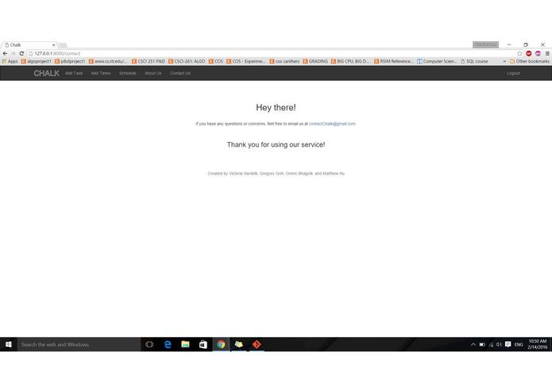Open the cos carithers bookmark
The image size is (552, 392).
pos(284,61)
